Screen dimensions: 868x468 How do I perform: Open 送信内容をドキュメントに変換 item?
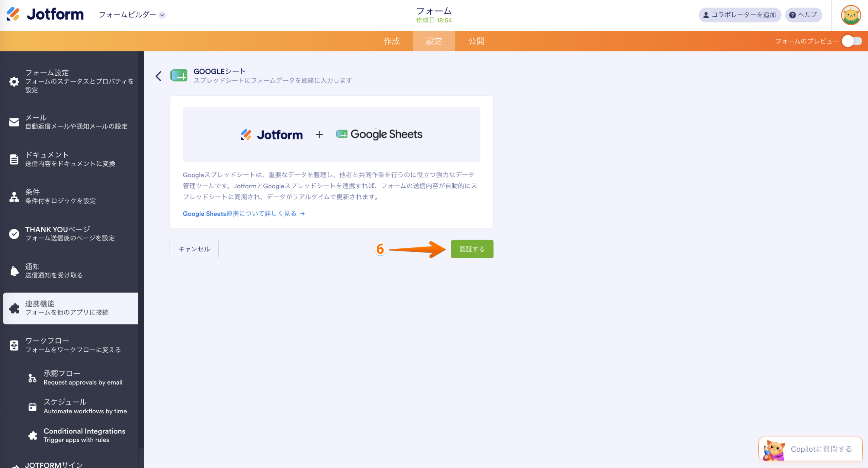[71, 159]
